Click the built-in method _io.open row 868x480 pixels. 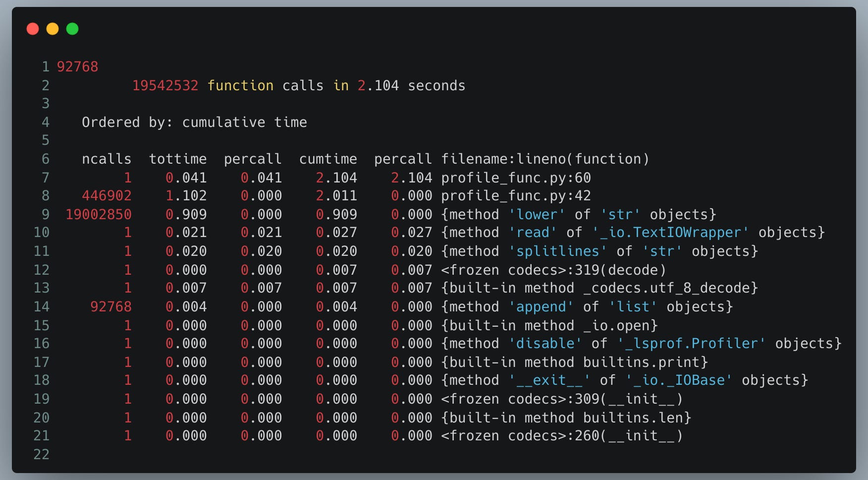tap(549, 325)
